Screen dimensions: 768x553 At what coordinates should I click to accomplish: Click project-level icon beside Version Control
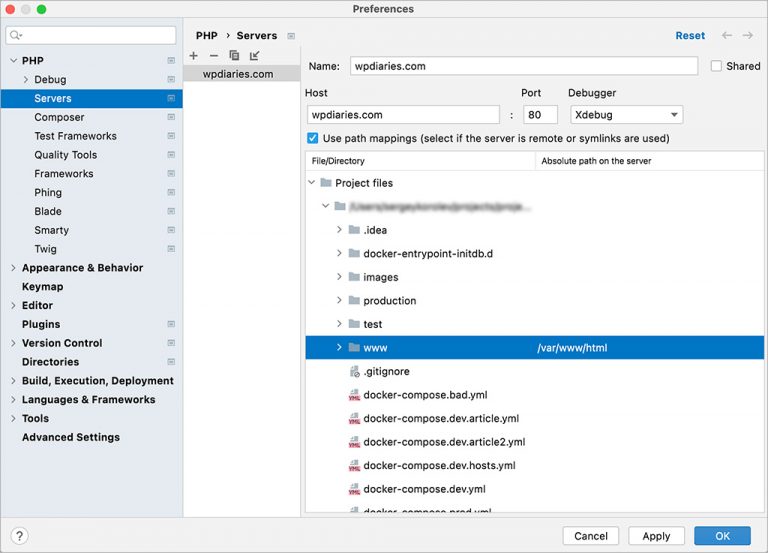(171, 343)
